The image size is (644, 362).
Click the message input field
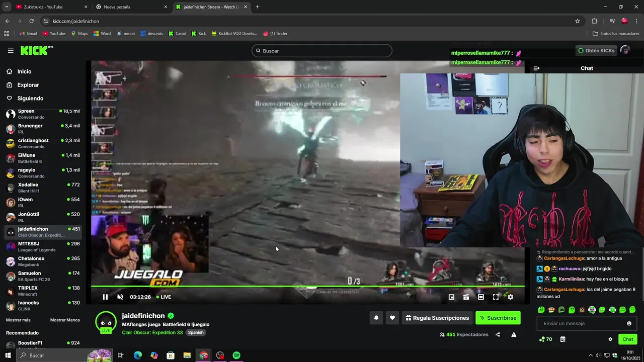(587, 323)
